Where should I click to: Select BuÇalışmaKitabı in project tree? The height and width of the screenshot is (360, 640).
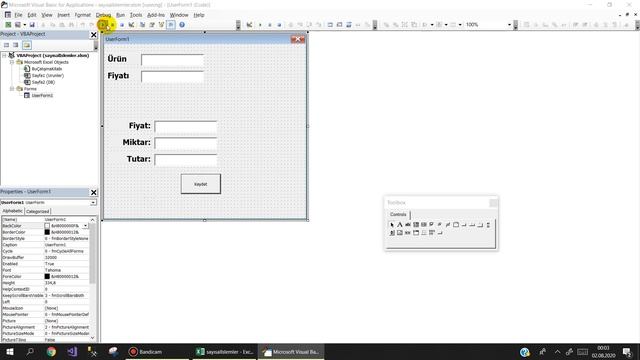pos(47,69)
